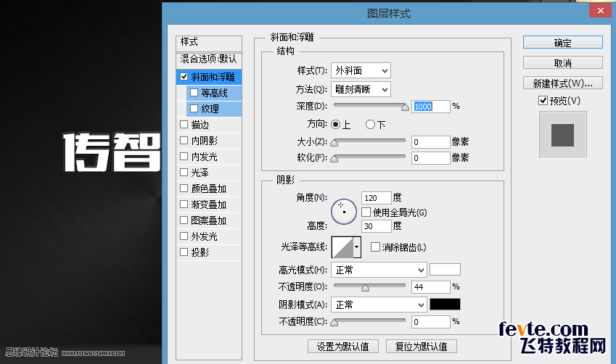This screenshot has width=616, height=364.
Task: Open the 高光模式 dropdown
Action: pos(379,270)
